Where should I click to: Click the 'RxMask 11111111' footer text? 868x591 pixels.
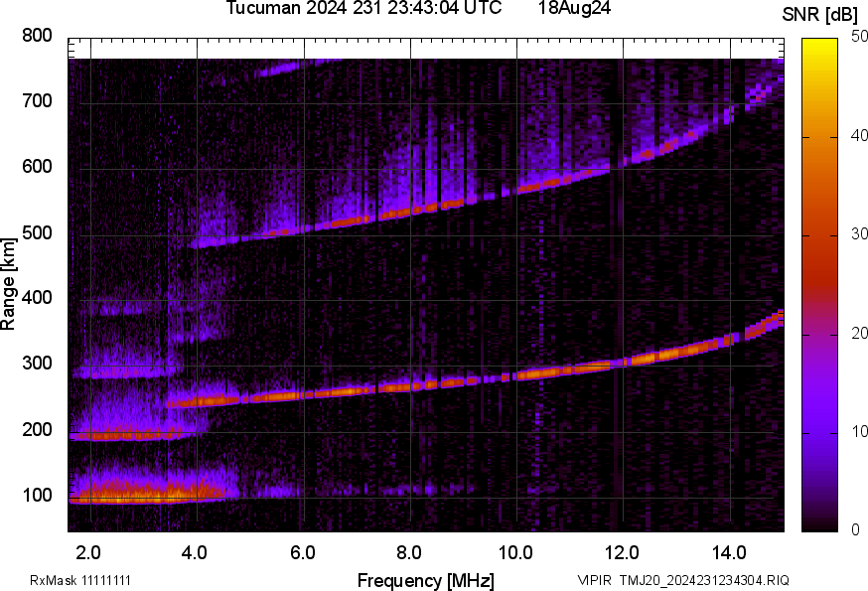[x=80, y=581]
